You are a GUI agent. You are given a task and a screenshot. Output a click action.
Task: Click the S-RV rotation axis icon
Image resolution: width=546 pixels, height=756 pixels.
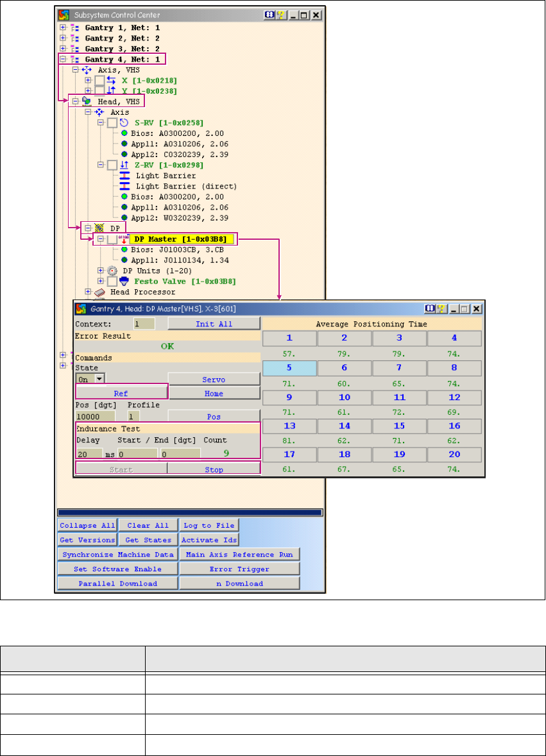point(124,122)
